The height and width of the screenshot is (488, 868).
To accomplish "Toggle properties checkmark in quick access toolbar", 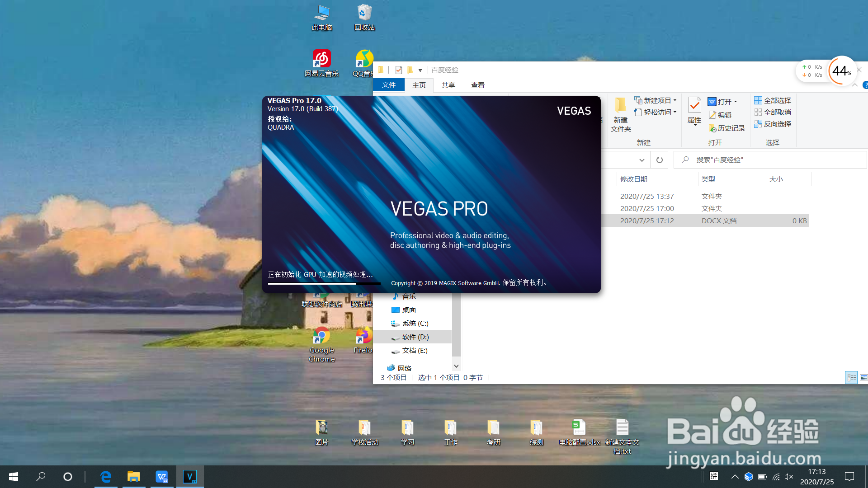I will click(x=398, y=70).
